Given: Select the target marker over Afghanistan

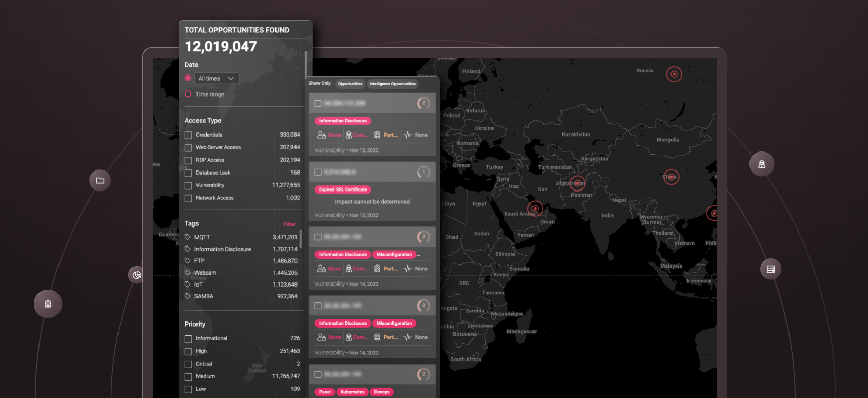Looking at the screenshot, I should point(578,183).
